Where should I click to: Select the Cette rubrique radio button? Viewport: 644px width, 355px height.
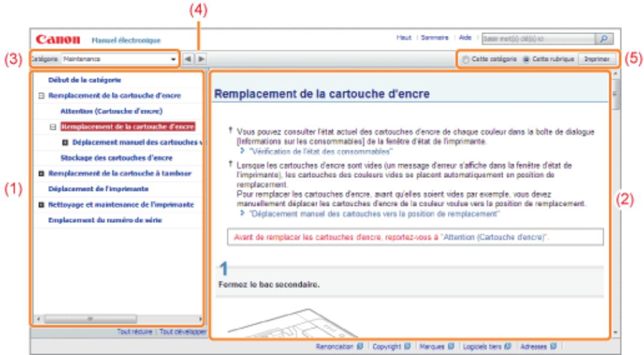point(525,59)
